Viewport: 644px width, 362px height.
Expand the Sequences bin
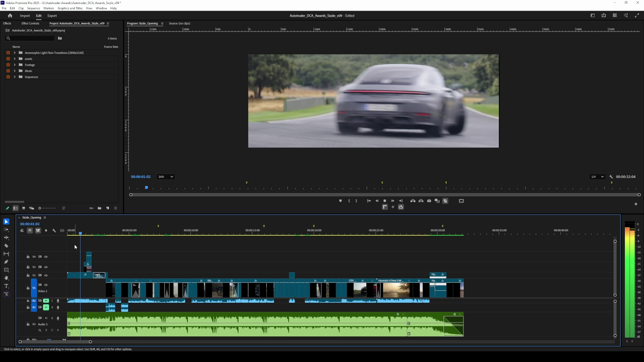pos(14,77)
